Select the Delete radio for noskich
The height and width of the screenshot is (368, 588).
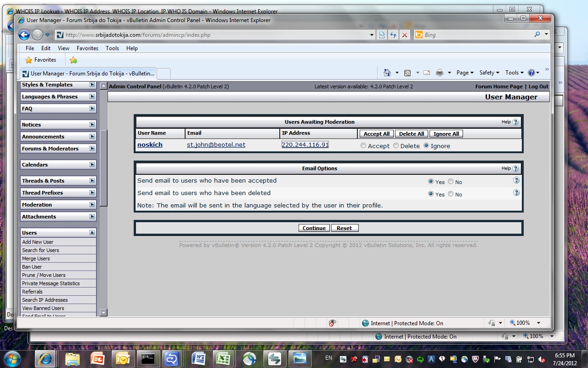(396, 145)
